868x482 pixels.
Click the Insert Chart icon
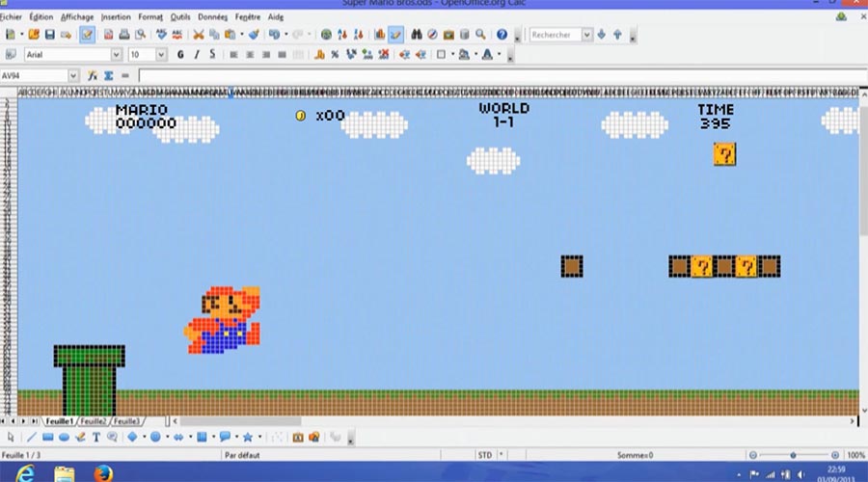pyautogui.click(x=380, y=35)
